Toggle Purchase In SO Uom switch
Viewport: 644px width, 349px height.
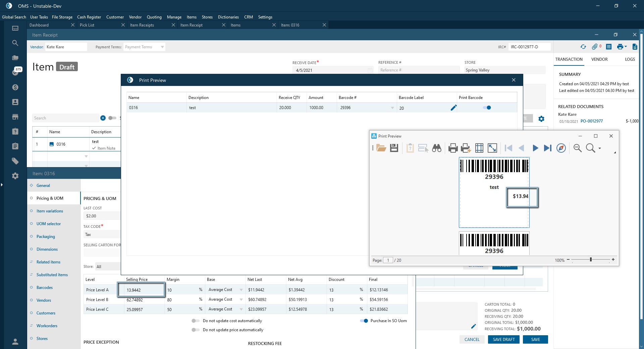point(364,321)
